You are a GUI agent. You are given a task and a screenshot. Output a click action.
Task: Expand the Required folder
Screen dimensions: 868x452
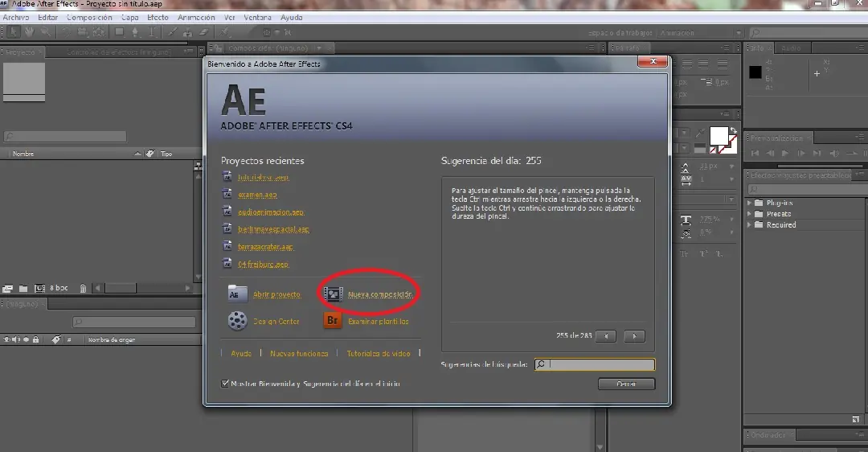(x=750, y=225)
